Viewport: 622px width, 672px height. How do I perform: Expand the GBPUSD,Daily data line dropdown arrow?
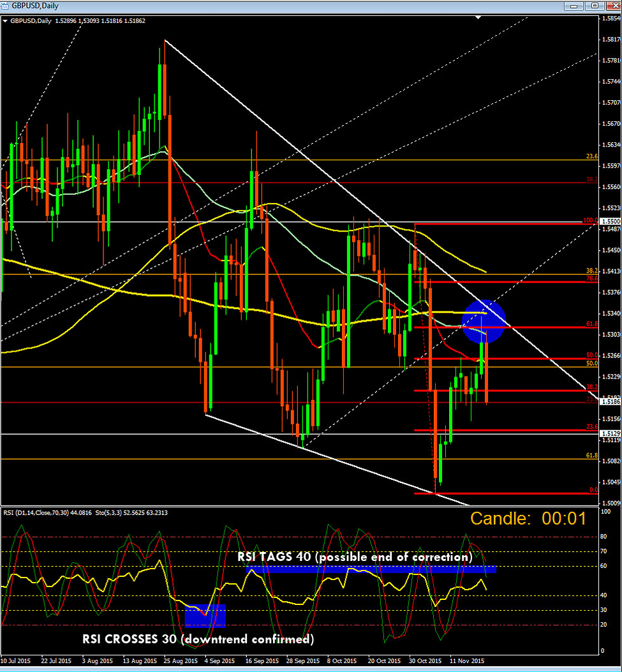tap(5, 21)
